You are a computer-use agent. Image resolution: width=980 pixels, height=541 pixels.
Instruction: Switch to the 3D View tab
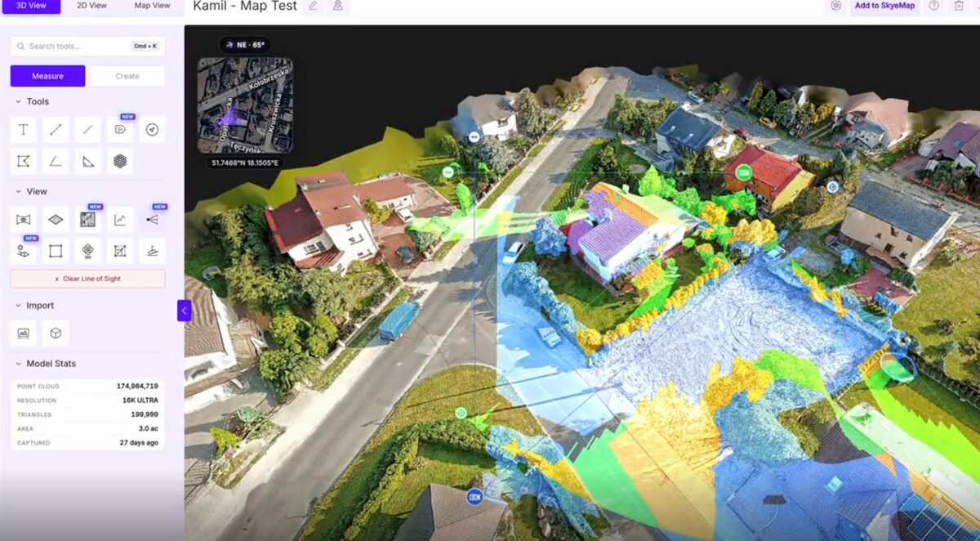click(31, 6)
